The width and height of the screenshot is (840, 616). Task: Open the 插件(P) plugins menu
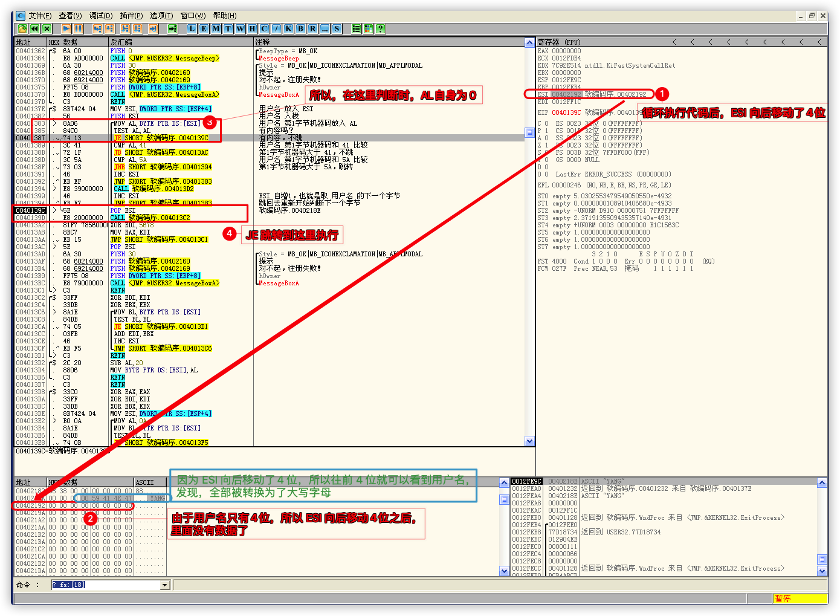click(x=131, y=16)
